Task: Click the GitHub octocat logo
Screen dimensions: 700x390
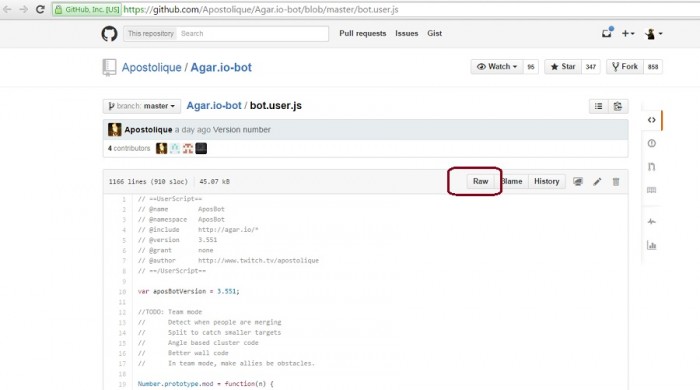Action: (109, 33)
